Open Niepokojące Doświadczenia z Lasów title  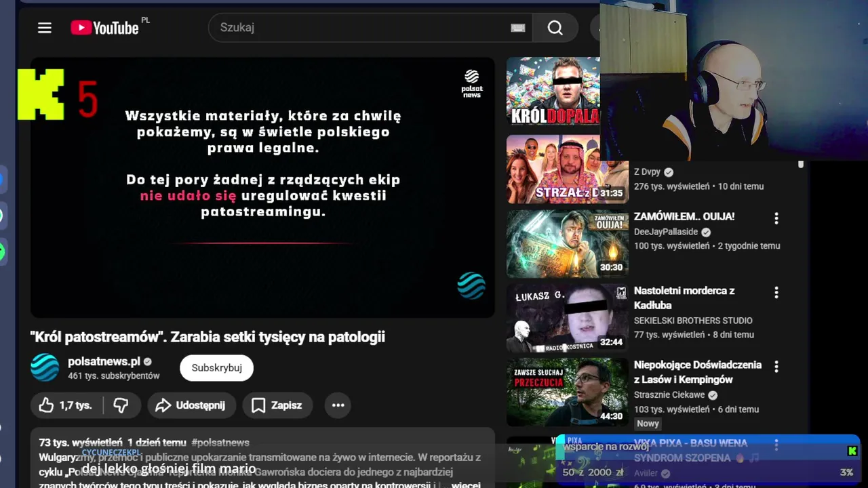point(697,372)
